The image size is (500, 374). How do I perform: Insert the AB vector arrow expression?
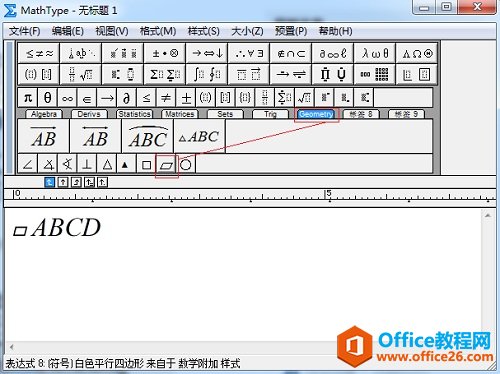tap(44, 136)
